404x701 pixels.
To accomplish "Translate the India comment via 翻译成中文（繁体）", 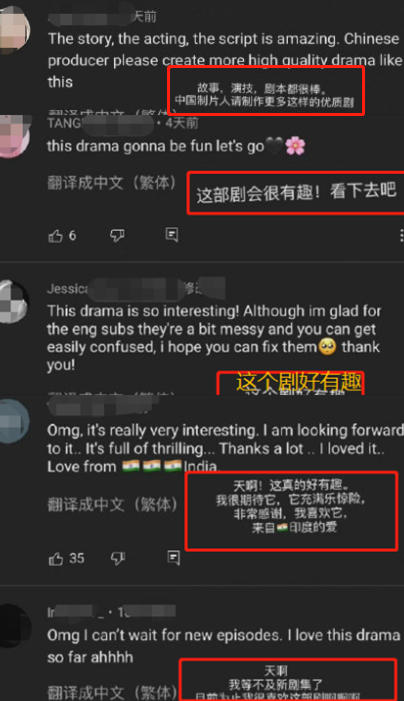I will click(112, 505).
